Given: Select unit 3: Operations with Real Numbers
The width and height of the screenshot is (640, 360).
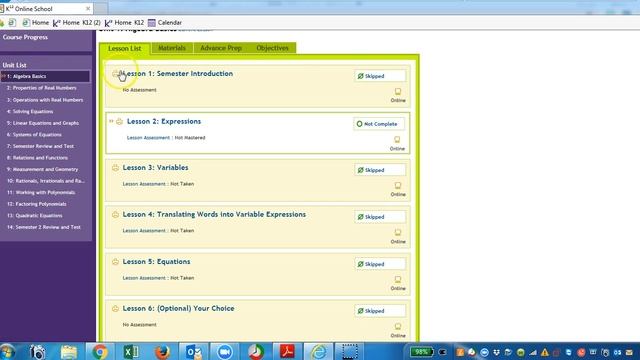Looking at the screenshot, I should coord(45,100).
